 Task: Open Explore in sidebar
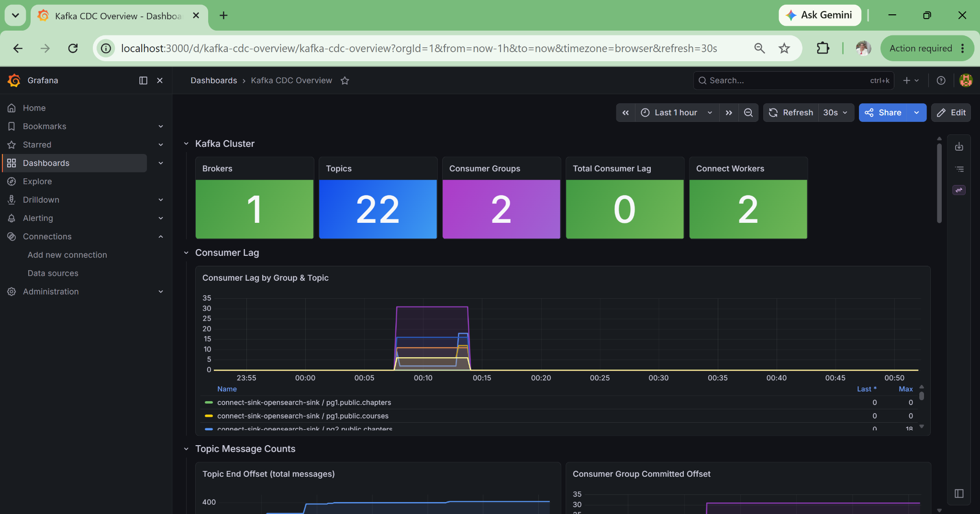37,182
